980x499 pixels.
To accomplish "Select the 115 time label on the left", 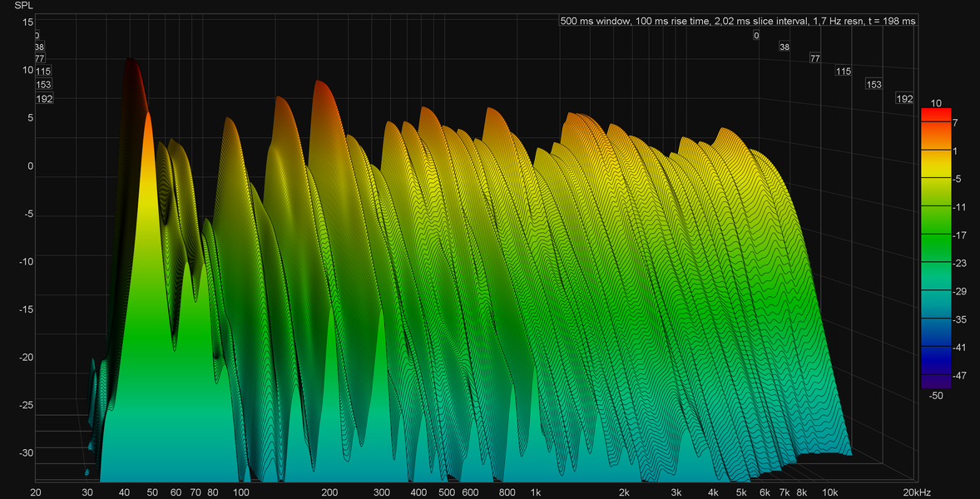I will 43,72.
